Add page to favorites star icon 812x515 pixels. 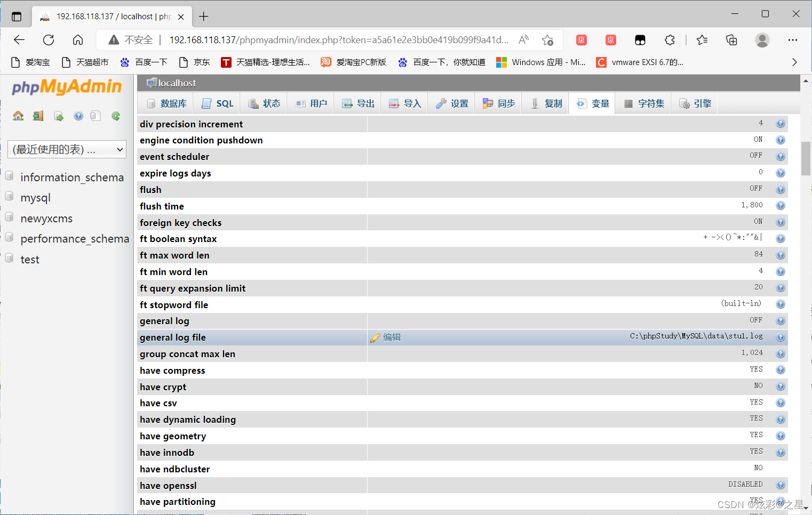click(x=547, y=40)
